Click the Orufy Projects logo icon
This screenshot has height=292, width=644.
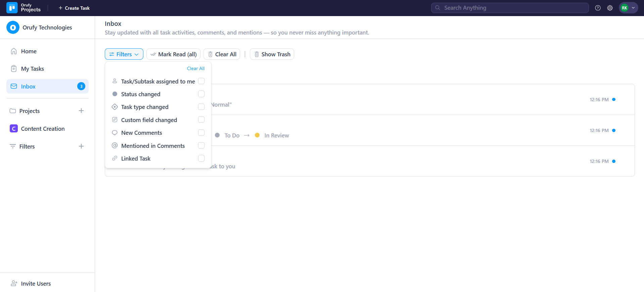tap(12, 8)
